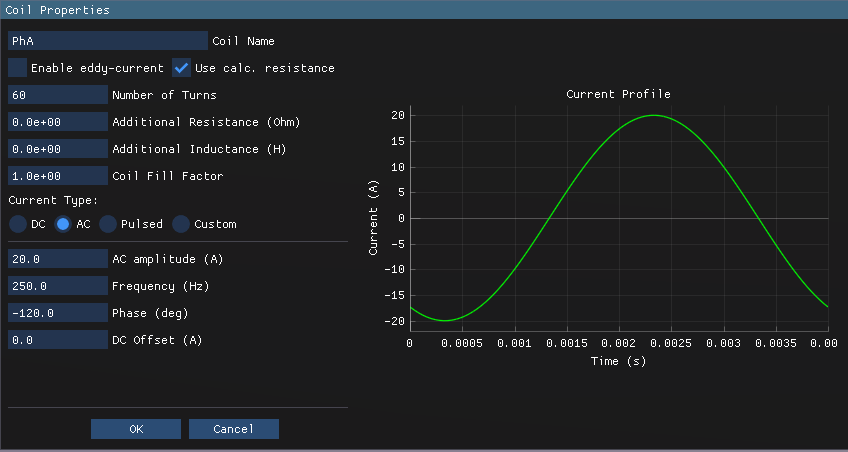This screenshot has height=452, width=848.
Task: Select the Phase (deg) field
Action: tap(57, 313)
